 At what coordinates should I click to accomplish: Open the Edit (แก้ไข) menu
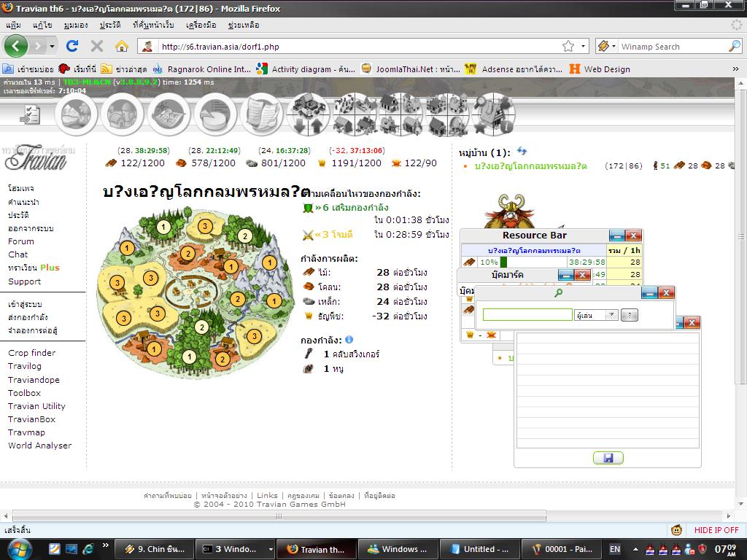(42, 25)
